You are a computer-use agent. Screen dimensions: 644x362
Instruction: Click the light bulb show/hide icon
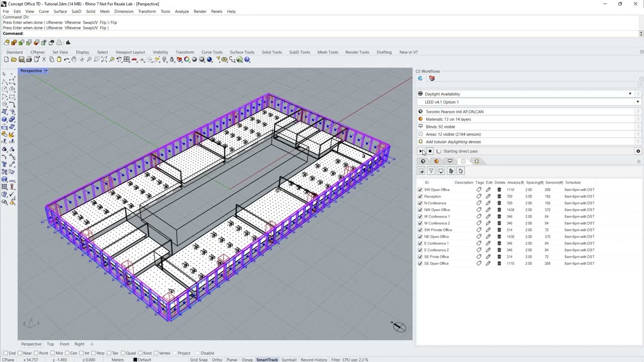tap(164, 59)
